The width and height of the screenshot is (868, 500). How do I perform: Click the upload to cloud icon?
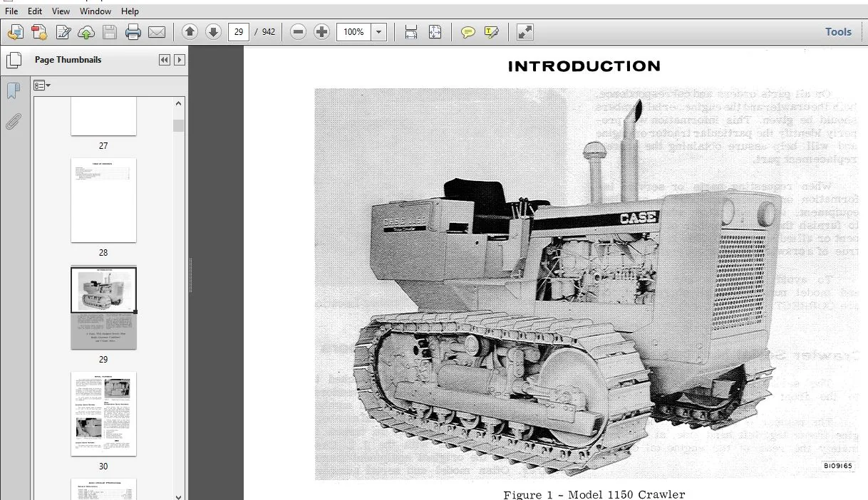(x=86, y=32)
